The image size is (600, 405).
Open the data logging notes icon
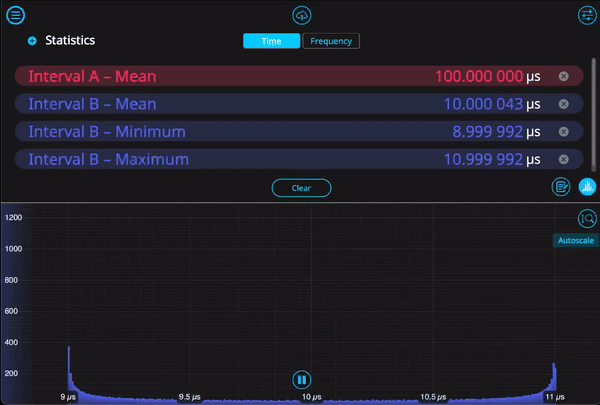[561, 187]
